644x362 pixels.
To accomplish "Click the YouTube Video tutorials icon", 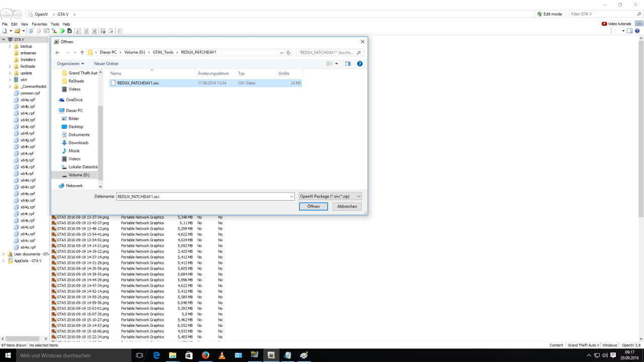I will tap(604, 24).
